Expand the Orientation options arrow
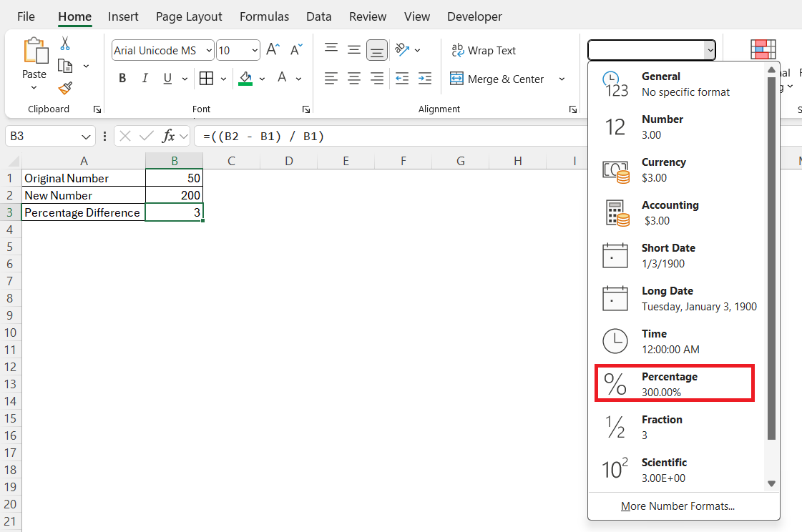802x532 pixels. (x=417, y=50)
